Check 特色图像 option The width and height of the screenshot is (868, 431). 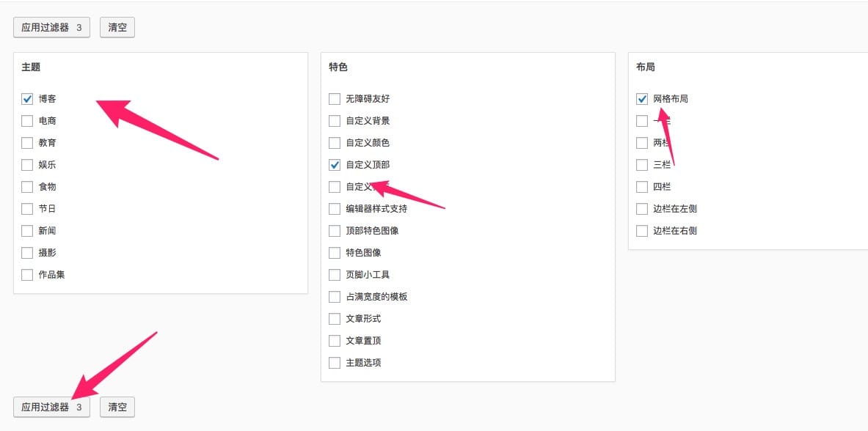coord(335,253)
